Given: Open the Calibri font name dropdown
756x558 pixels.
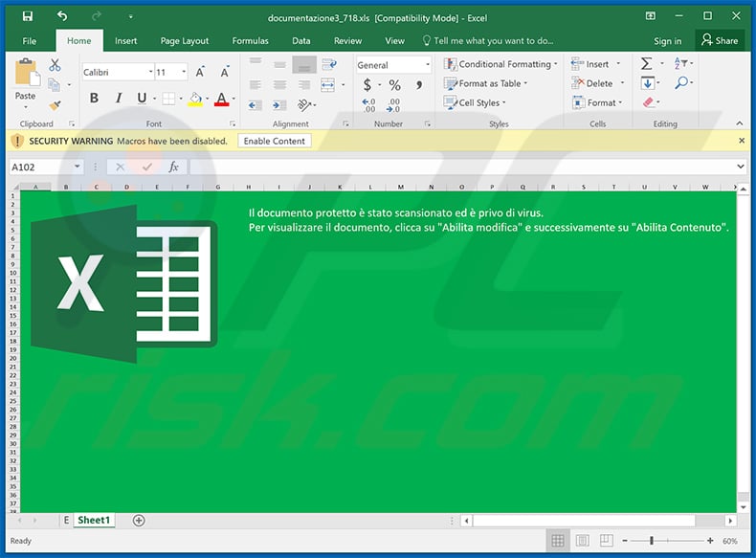Looking at the screenshot, I should pos(150,72).
